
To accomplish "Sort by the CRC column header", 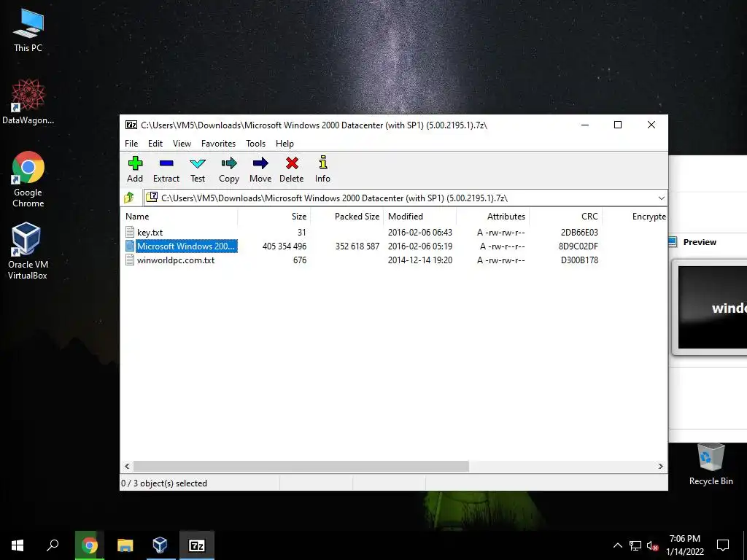I will click(565, 216).
